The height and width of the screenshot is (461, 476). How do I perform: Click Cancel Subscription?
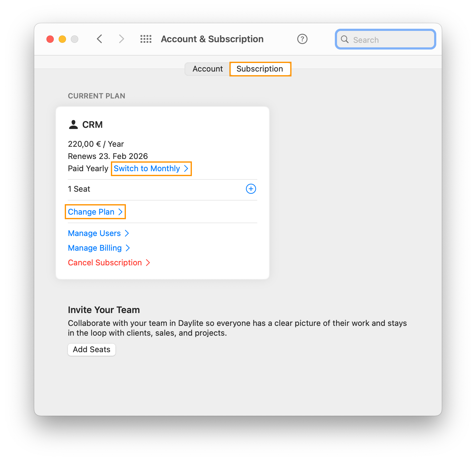(109, 263)
